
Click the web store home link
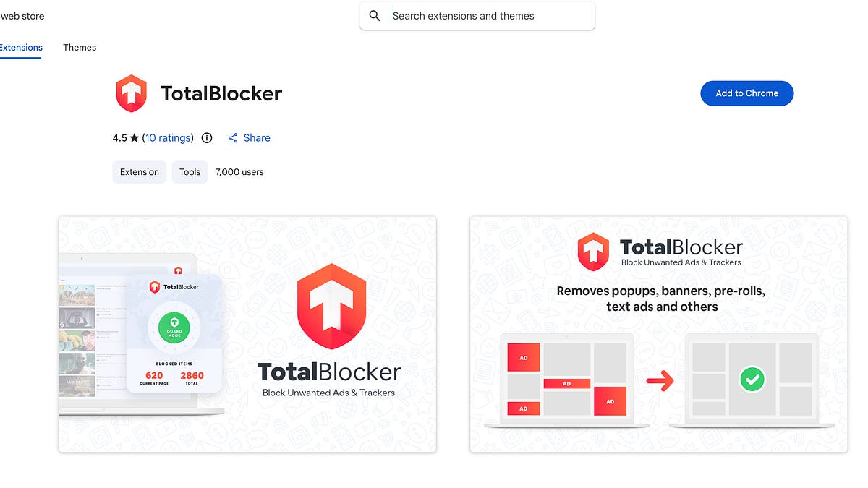22,15
